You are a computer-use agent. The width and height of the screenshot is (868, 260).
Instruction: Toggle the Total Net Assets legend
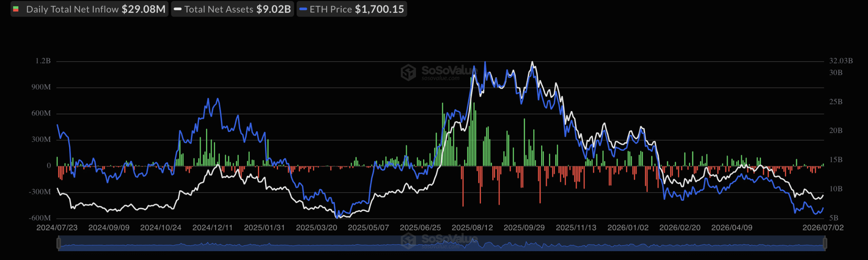[x=233, y=9]
